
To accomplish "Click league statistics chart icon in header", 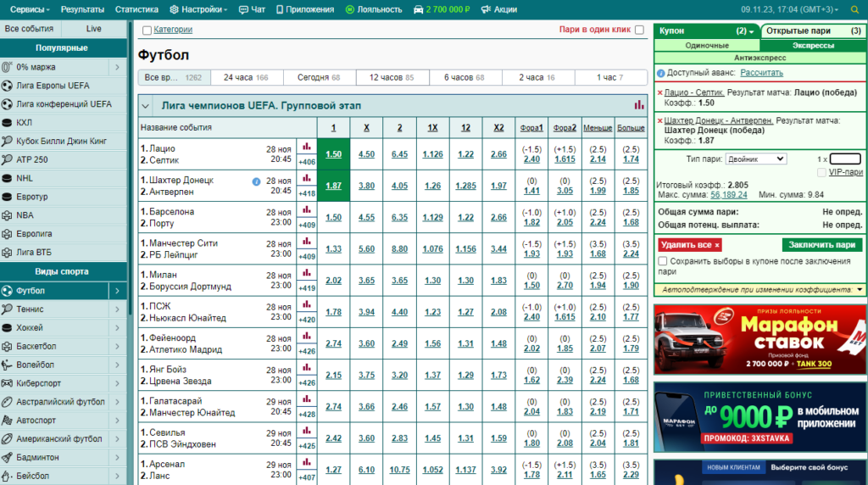I will (639, 104).
